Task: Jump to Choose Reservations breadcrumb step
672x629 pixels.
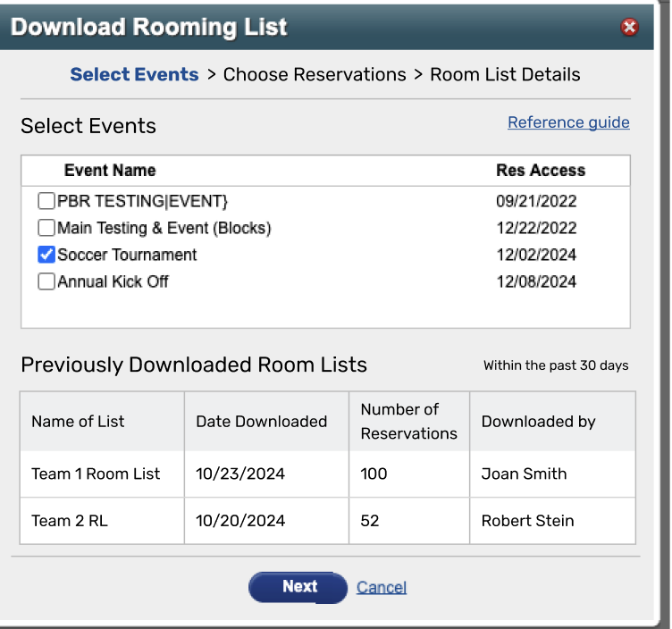Action: point(315,74)
